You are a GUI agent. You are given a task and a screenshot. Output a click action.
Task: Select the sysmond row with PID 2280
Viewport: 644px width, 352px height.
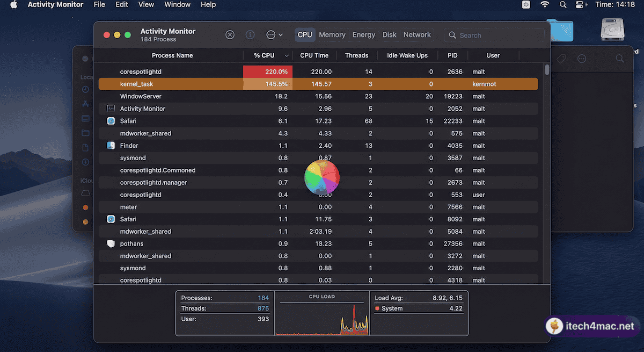[318, 268]
